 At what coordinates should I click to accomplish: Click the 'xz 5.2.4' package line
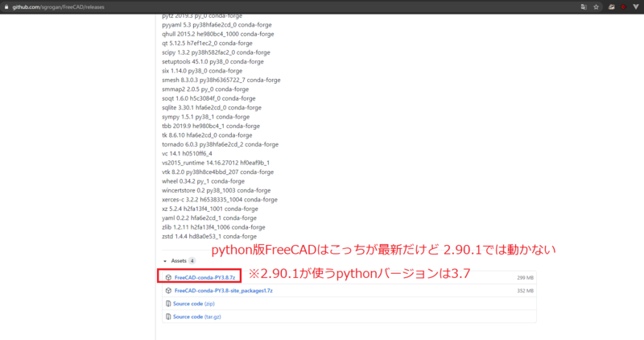pos(210,209)
